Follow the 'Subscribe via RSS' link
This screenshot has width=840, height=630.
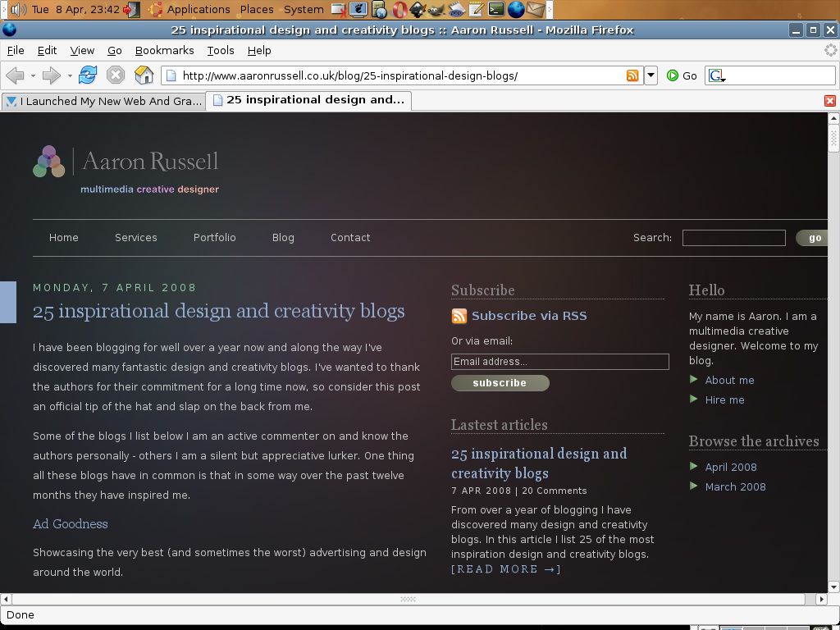pos(529,316)
